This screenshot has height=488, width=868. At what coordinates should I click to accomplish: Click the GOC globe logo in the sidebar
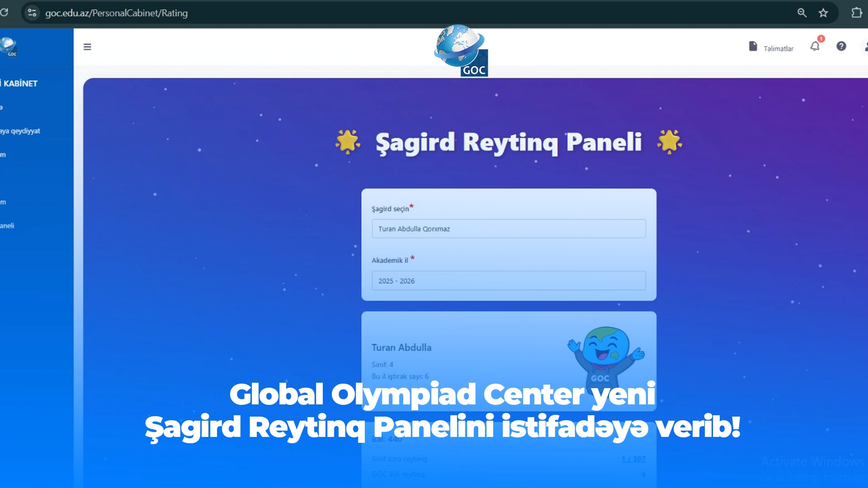[x=8, y=47]
